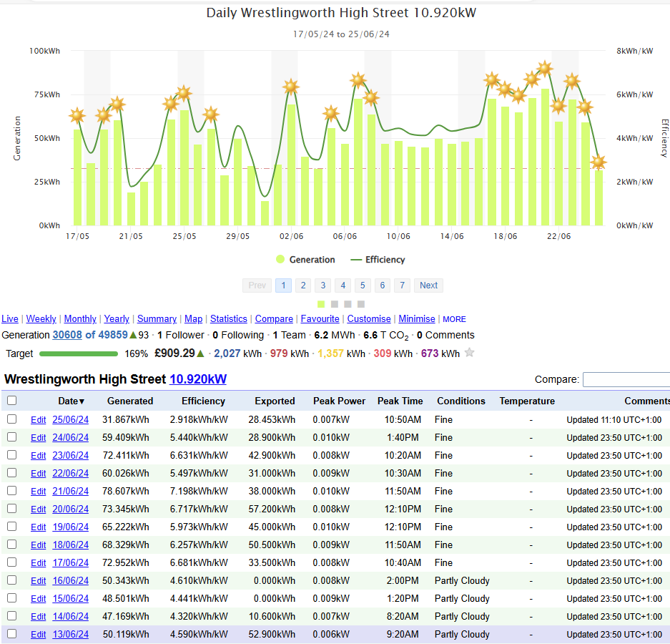Click the Minimise link
Viewport: 670px width, 644px height.
click(417, 319)
